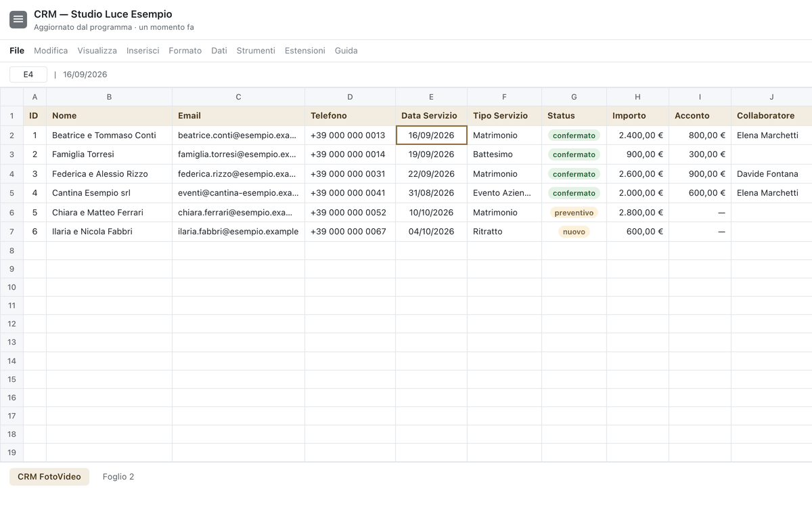The width and height of the screenshot is (812, 508).
Task: Open the Estensioni menu
Action: coord(305,51)
